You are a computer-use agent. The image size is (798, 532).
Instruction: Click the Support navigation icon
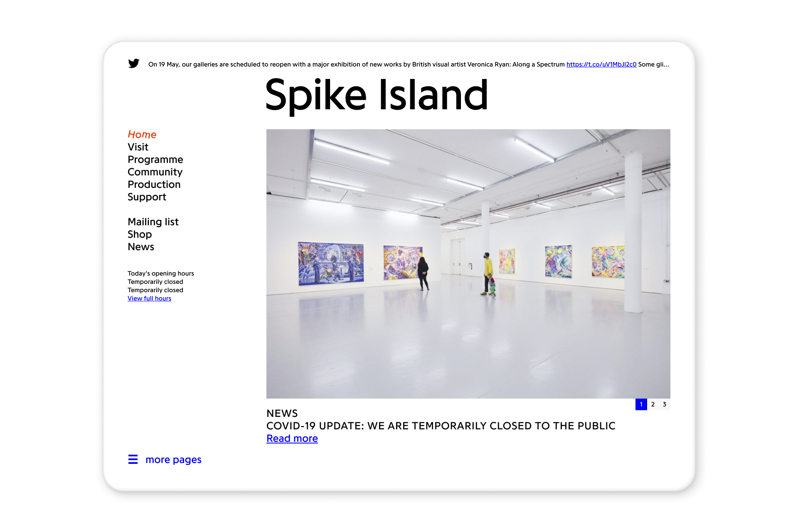click(146, 197)
